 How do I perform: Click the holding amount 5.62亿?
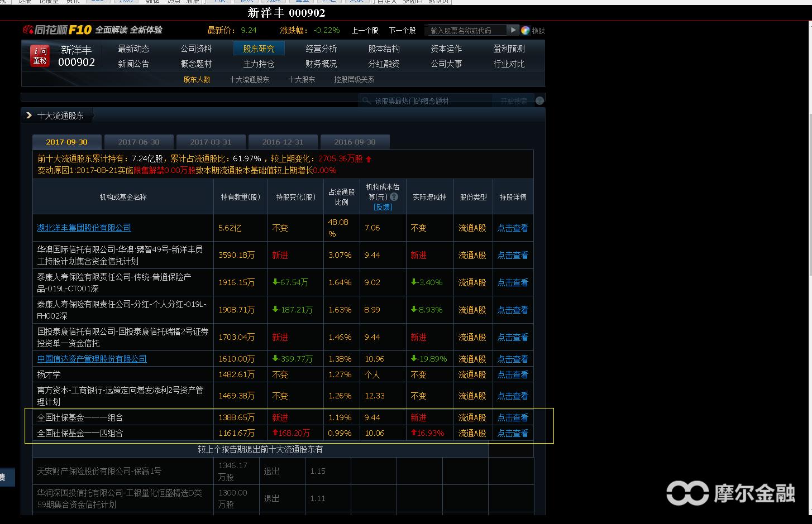230,228
